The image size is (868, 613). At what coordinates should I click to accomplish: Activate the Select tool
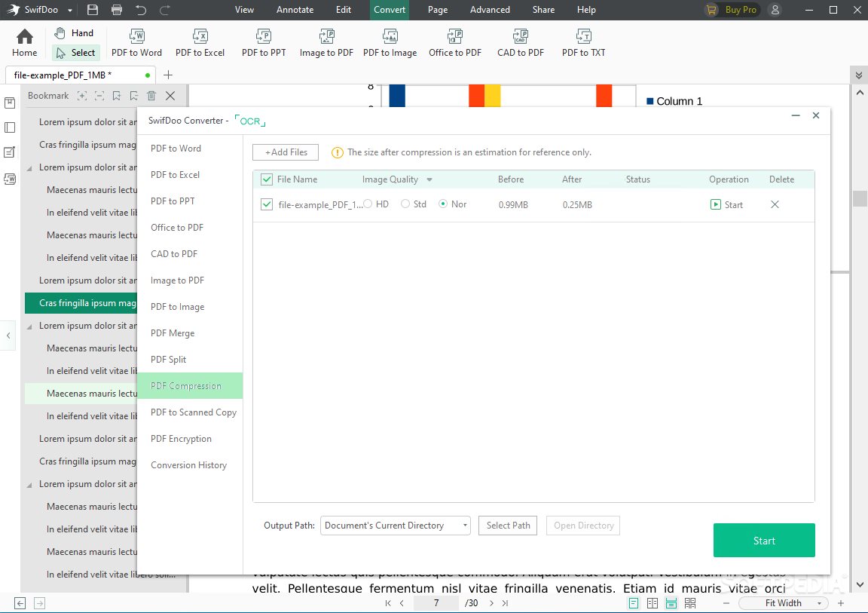pyautogui.click(x=76, y=53)
